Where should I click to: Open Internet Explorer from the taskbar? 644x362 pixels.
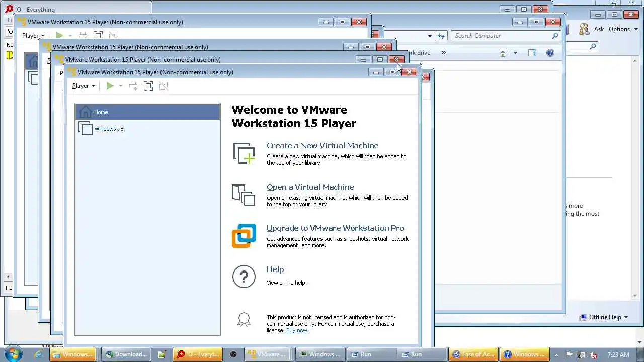[38, 354]
